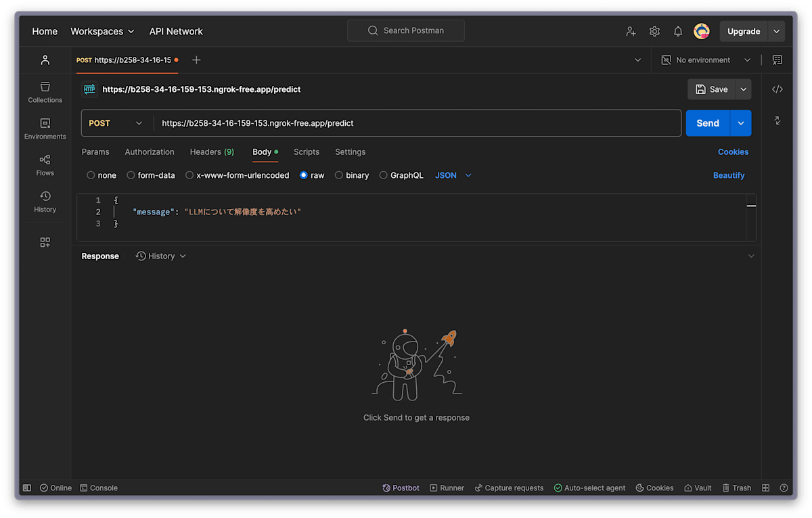Change the JSON body format dropdown
812x518 pixels.
pyautogui.click(x=453, y=175)
